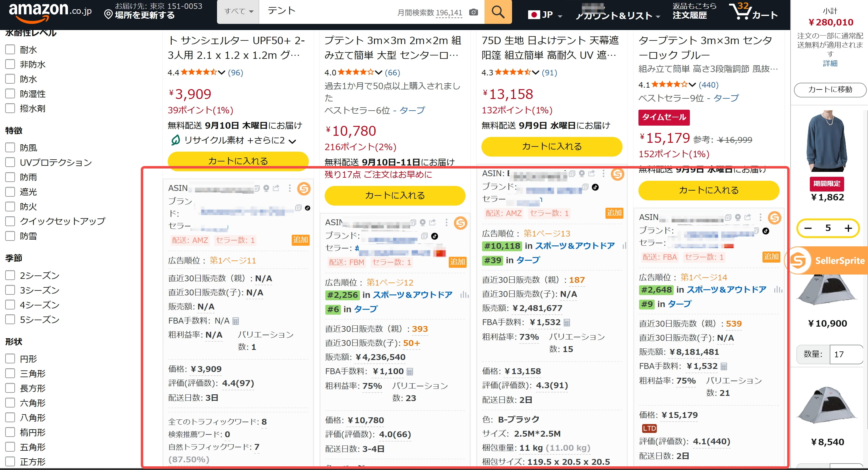Open the JP language selector dropdown

click(545, 15)
